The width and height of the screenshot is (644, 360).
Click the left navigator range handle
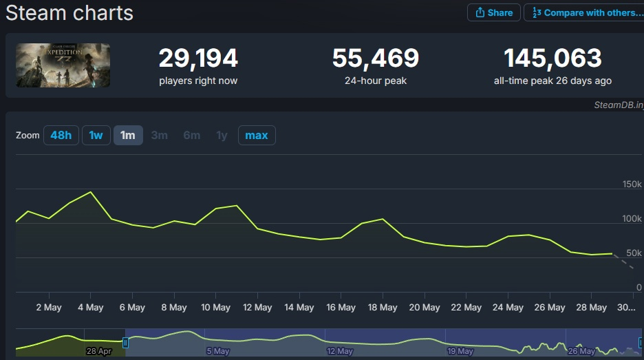point(125,342)
